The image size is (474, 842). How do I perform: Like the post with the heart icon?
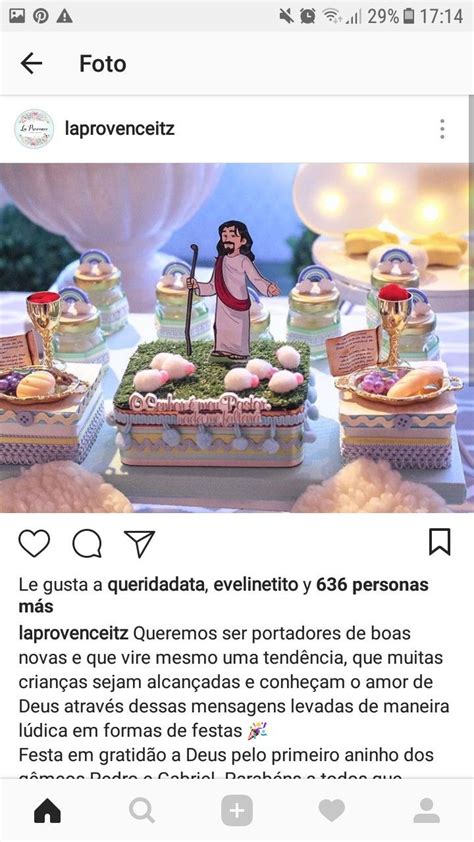34,543
